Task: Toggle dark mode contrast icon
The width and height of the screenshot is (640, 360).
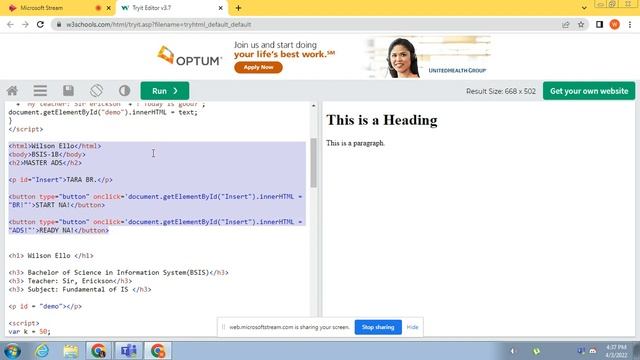Action: 124,91
